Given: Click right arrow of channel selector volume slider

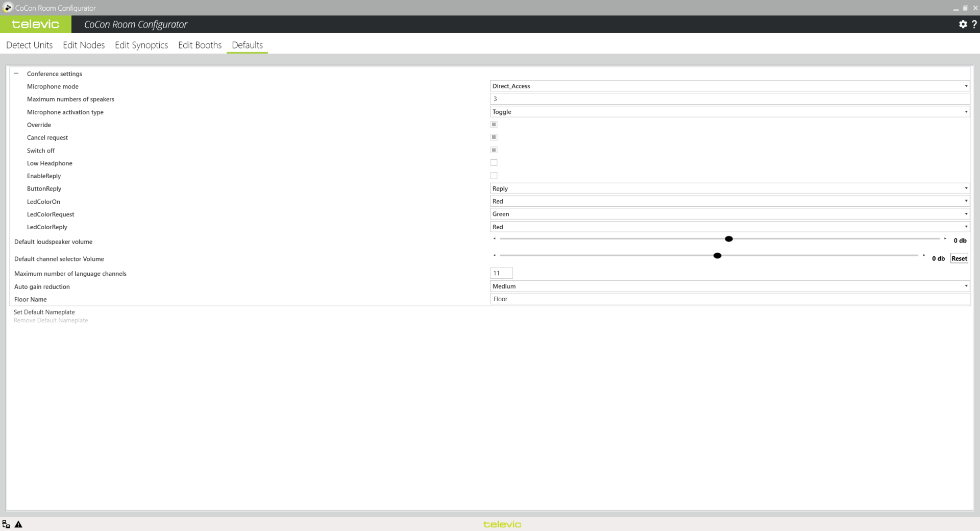Looking at the screenshot, I should coord(924,255).
